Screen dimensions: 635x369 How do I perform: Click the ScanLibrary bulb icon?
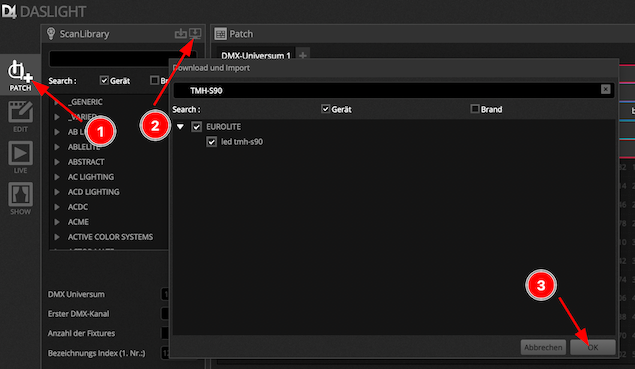point(51,34)
